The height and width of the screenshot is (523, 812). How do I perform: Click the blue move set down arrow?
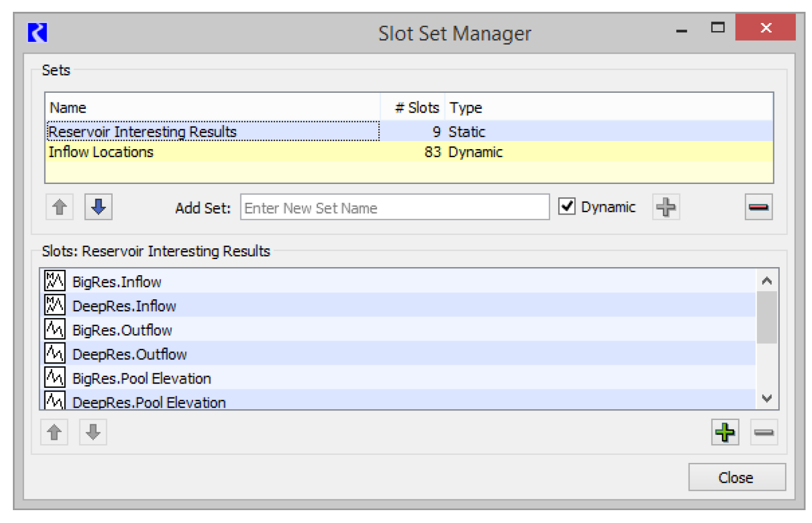(98, 207)
